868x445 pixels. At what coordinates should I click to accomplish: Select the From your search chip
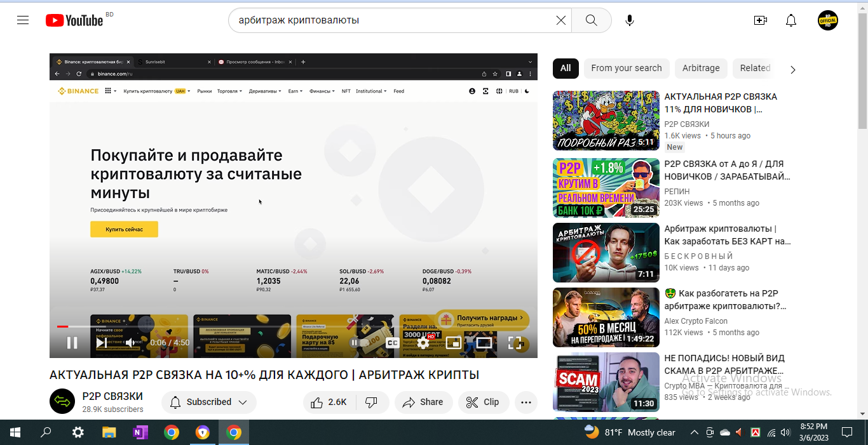(626, 68)
